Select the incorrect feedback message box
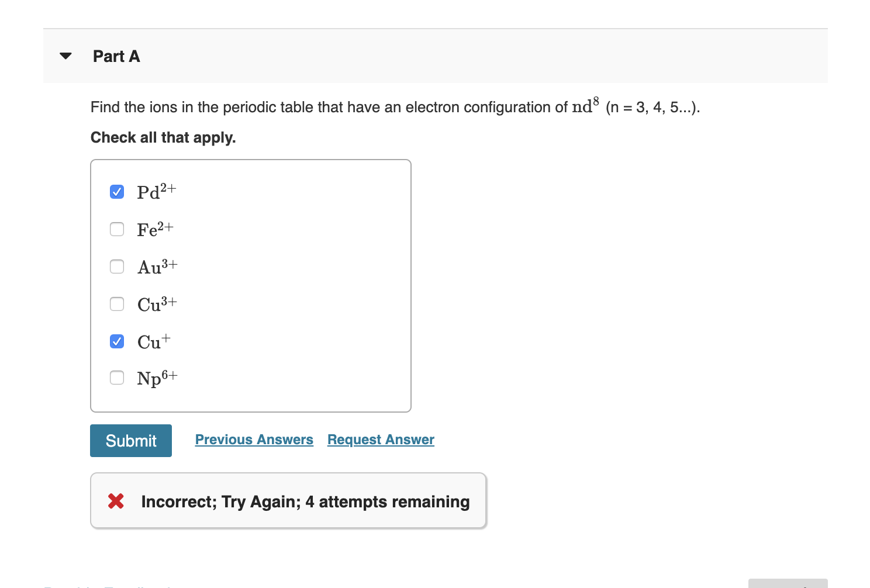This screenshot has height=588, width=870. 288,501
